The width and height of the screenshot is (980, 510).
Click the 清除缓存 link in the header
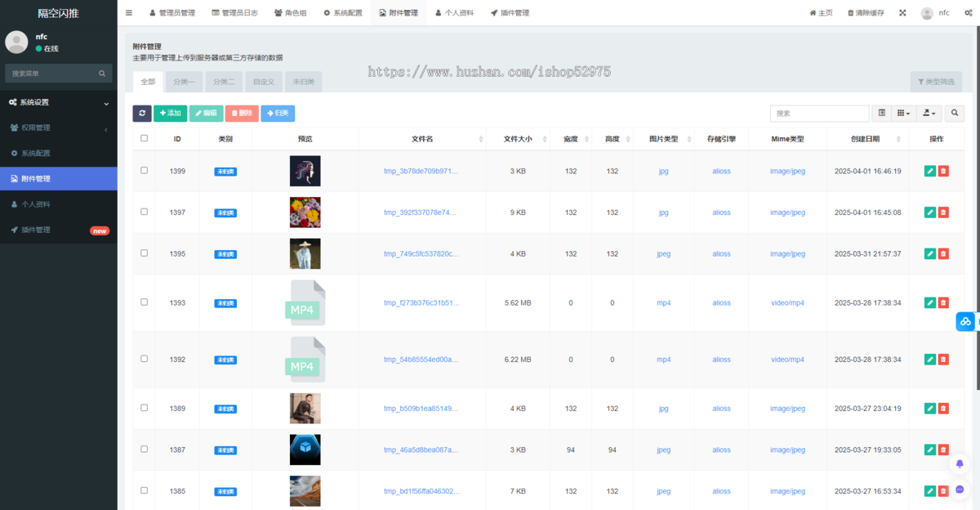[866, 13]
